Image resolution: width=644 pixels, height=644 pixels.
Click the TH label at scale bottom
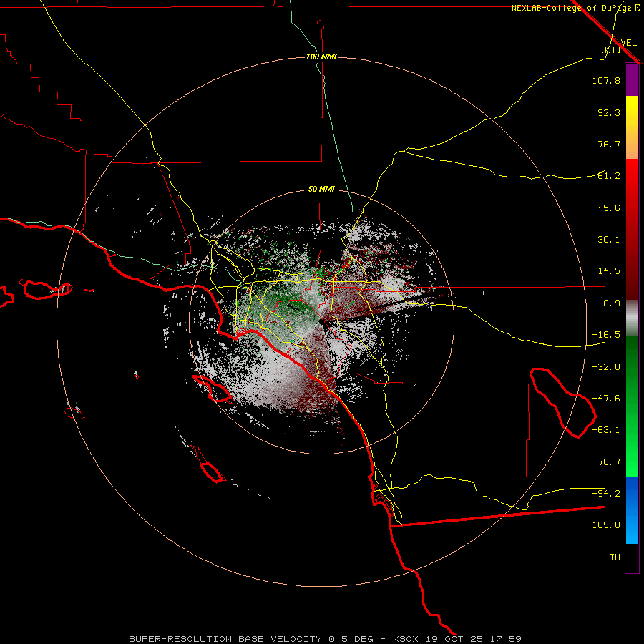(615, 557)
